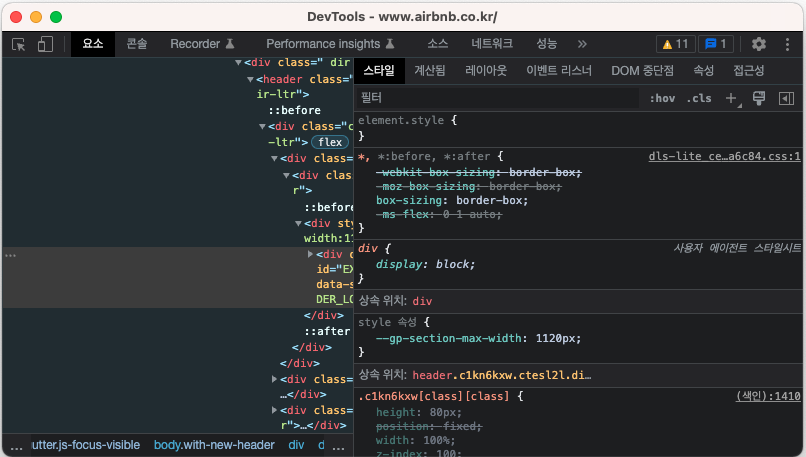The image size is (806, 457).
Task: Click the .c1kn6kxw[class][class] selector
Action: pyautogui.click(x=434, y=396)
